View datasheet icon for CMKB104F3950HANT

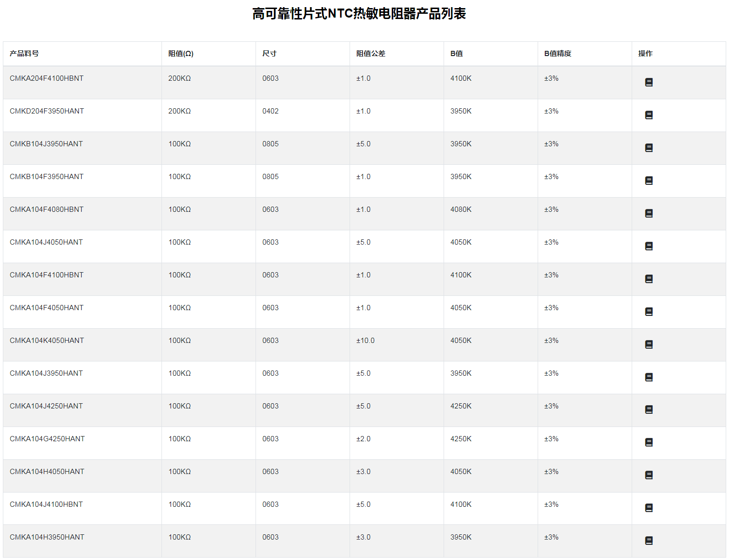pos(649,180)
